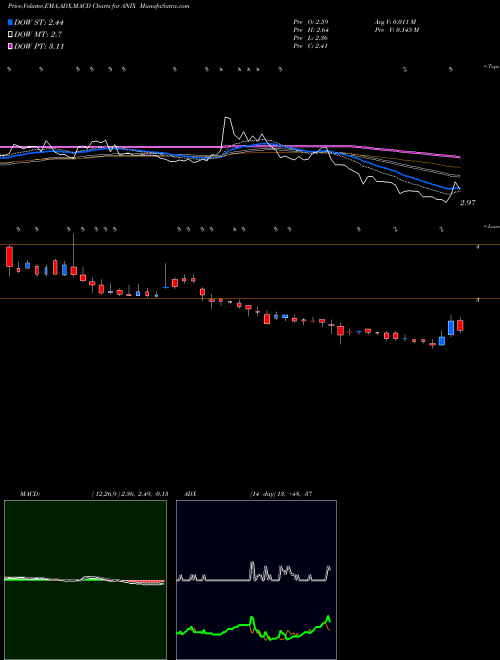Click the Avg V: 0.011 M value
Viewport: 500px width, 660px height.
pos(395,21)
